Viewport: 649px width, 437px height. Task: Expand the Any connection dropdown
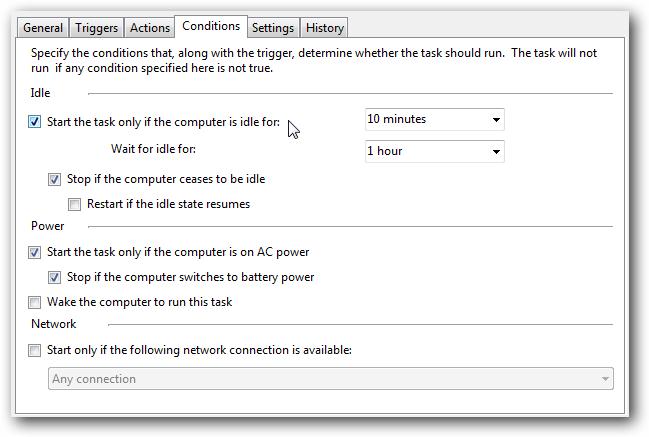(605, 379)
